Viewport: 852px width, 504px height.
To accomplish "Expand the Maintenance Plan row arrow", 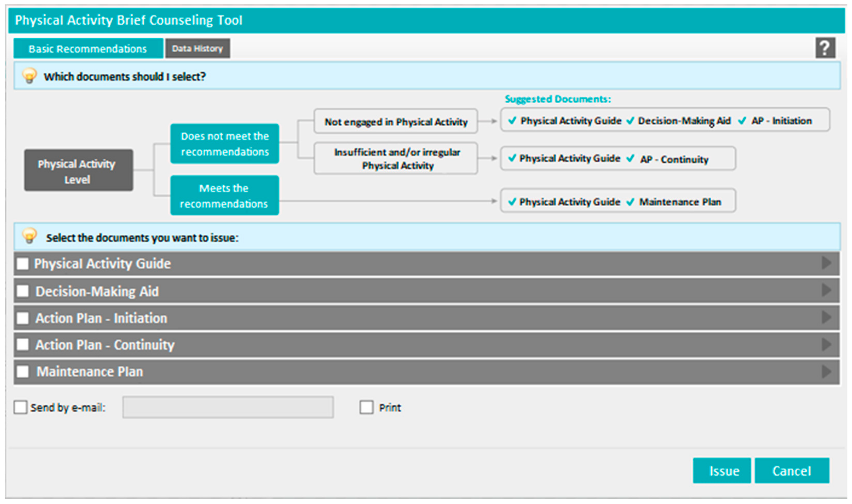I will [x=826, y=371].
